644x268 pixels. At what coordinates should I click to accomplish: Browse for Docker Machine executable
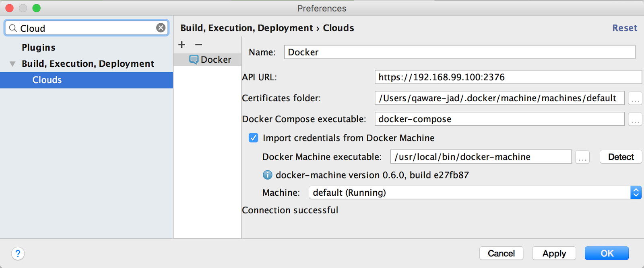point(582,157)
